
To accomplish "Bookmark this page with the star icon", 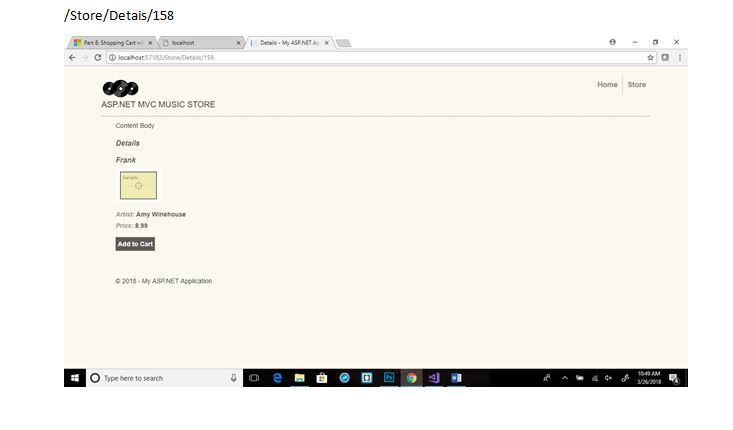I will click(650, 57).
